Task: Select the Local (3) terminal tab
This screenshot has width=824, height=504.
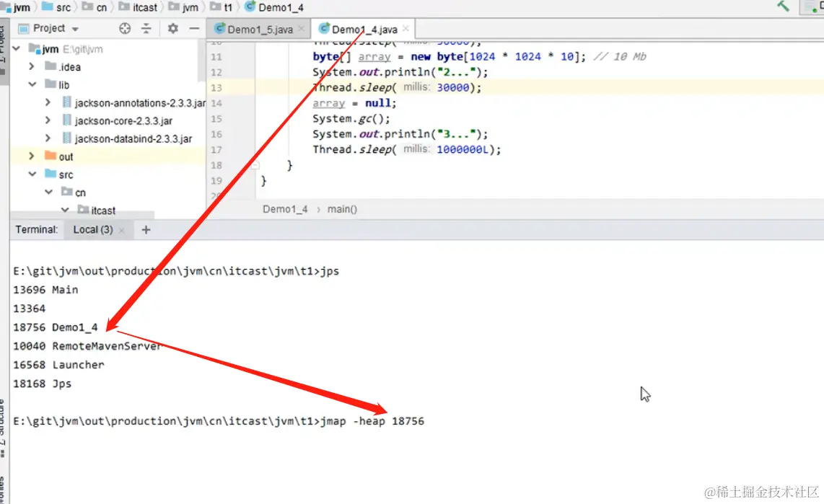Action: point(93,229)
